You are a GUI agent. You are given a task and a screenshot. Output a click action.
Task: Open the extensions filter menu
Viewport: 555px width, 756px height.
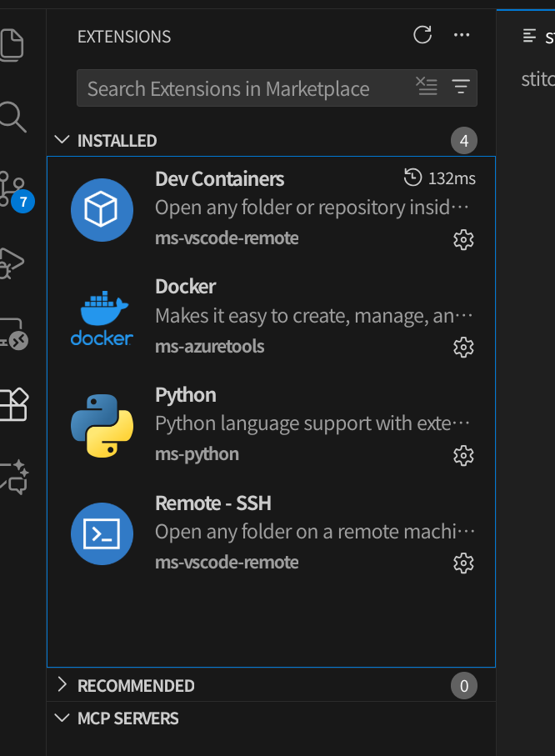click(460, 87)
